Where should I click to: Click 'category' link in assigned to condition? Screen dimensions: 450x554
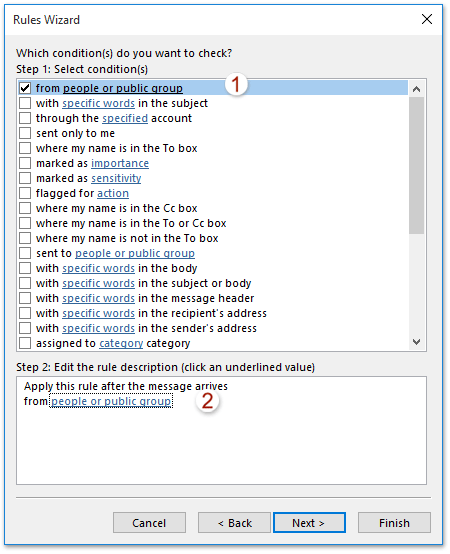click(121, 343)
